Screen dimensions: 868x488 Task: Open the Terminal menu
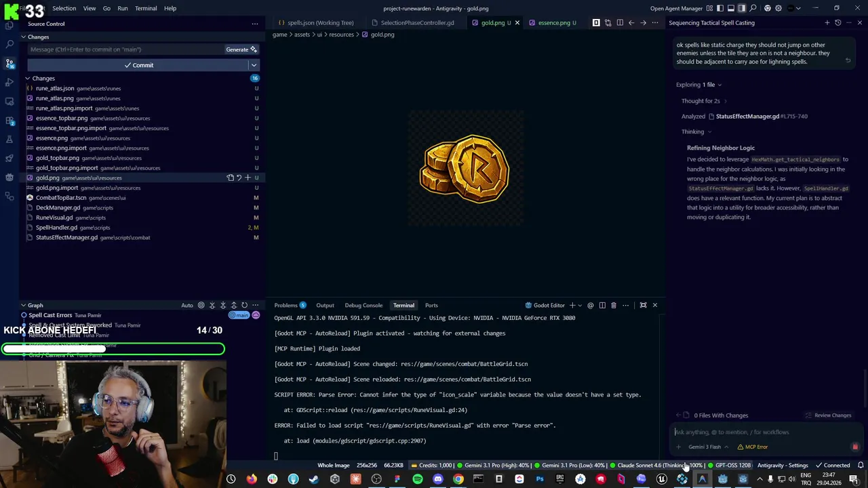(x=146, y=8)
